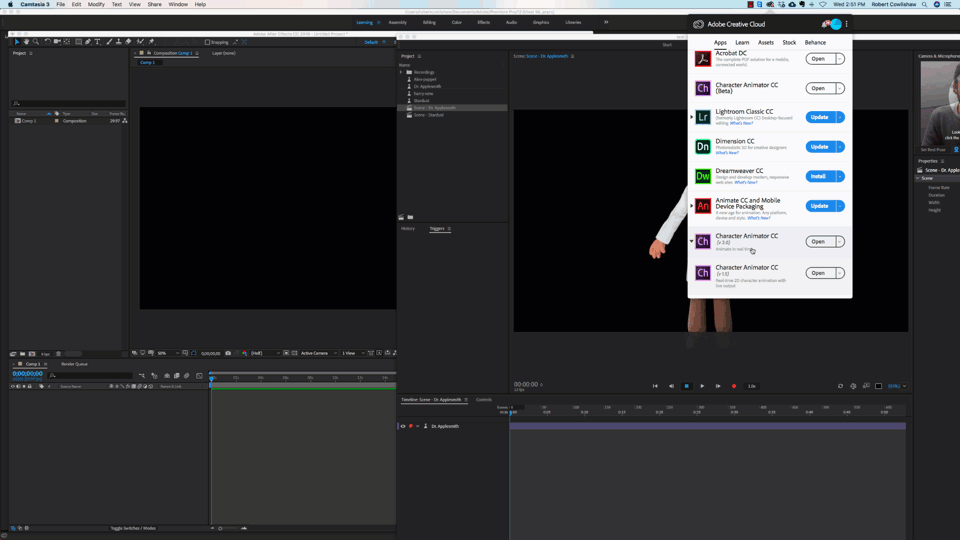Open the 1 View layout dropdown
This screenshot has width=960, height=540.
(x=353, y=353)
